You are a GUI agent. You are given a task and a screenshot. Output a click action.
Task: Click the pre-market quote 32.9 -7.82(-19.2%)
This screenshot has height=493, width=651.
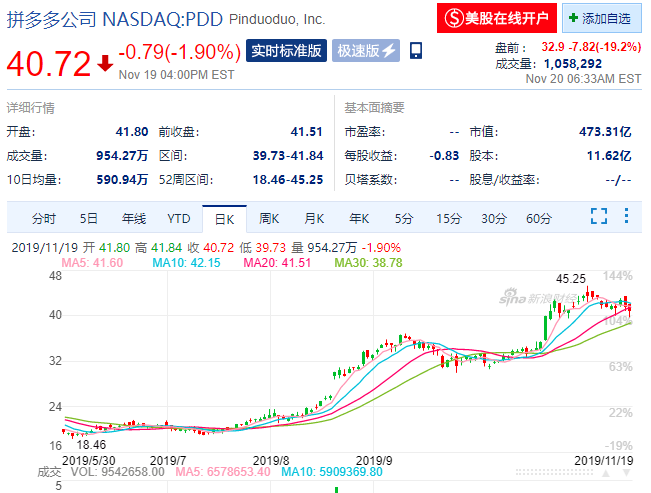pos(591,47)
